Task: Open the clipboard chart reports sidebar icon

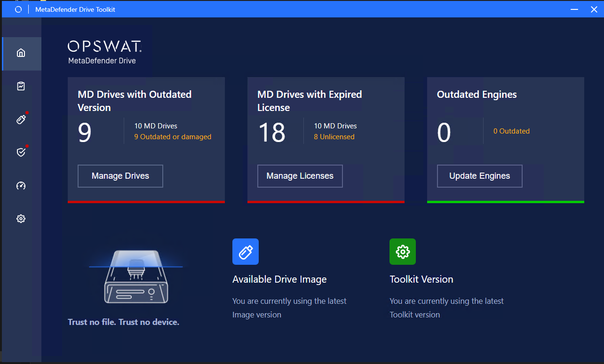Action: point(21,86)
